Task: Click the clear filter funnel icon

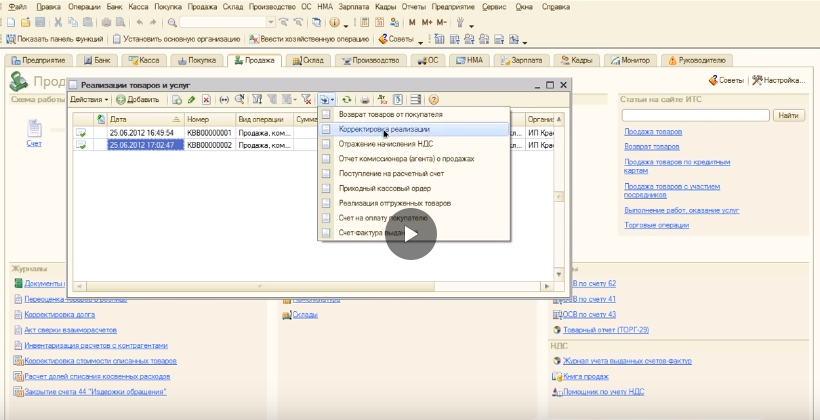Action: point(308,100)
